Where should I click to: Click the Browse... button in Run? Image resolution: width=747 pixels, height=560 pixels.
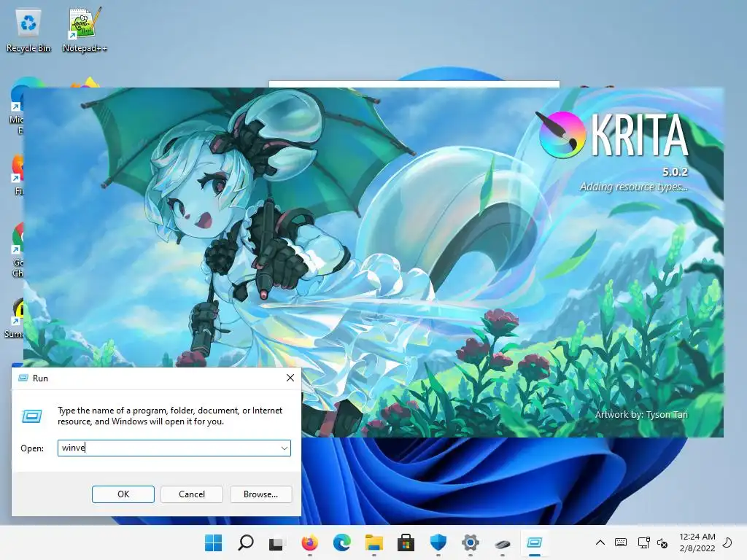(260, 494)
